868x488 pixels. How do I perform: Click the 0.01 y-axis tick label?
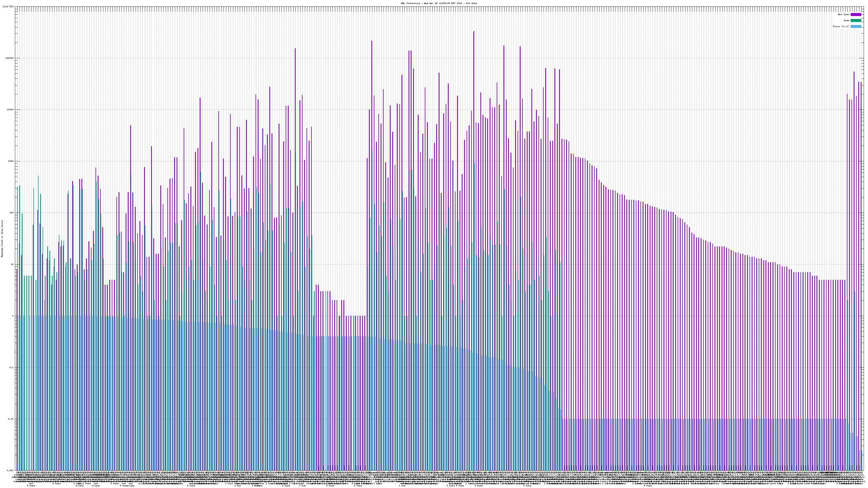pos(11,419)
